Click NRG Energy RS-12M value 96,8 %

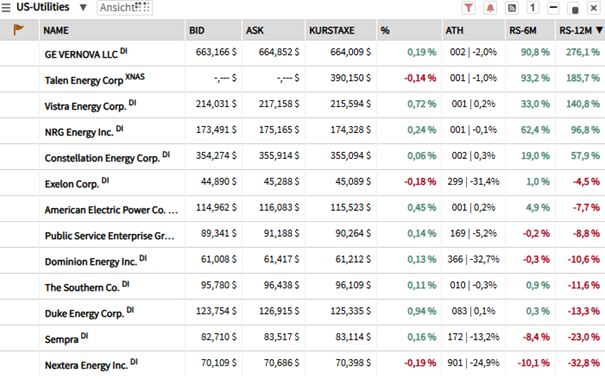click(x=585, y=130)
